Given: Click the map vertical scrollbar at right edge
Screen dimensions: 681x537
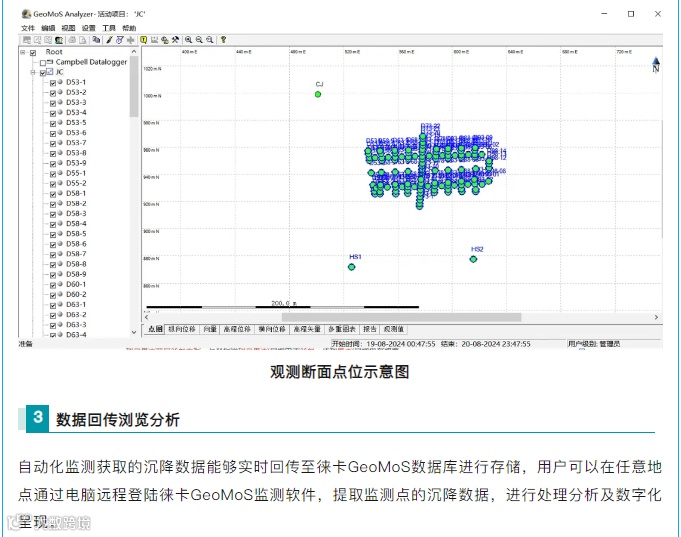Looking at the screenshot, I should click(x=661, y=179).
